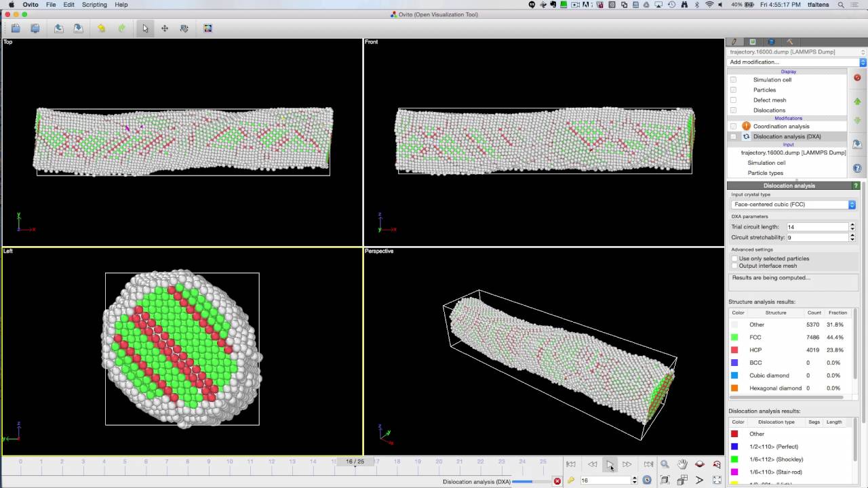Toggle Simulation cell display checkbox
The width and height of the screenshot is (868, 488).
[x=733, y=79]
